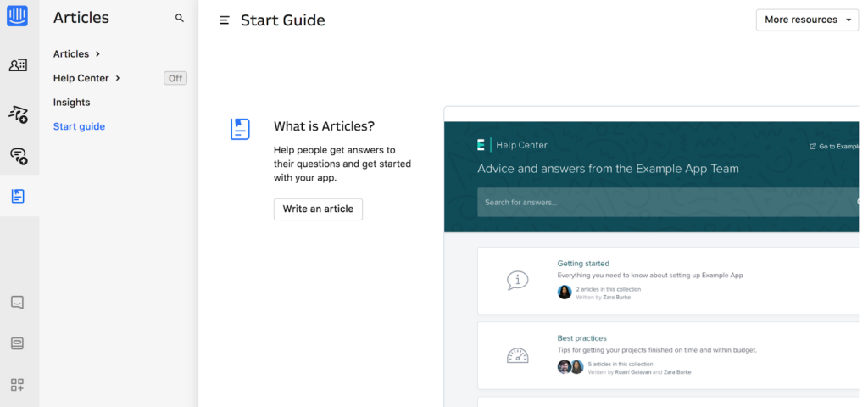Image resolution: width=868 pixels, height=407 pixels.
Task: Click the Articles panel title
Action: click(81, 18)
